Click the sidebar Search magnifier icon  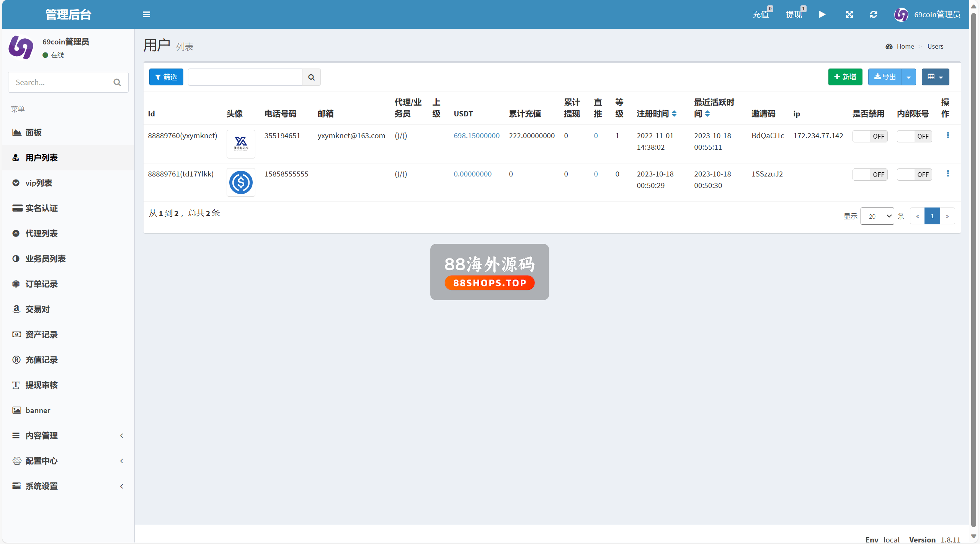[117, 82]
